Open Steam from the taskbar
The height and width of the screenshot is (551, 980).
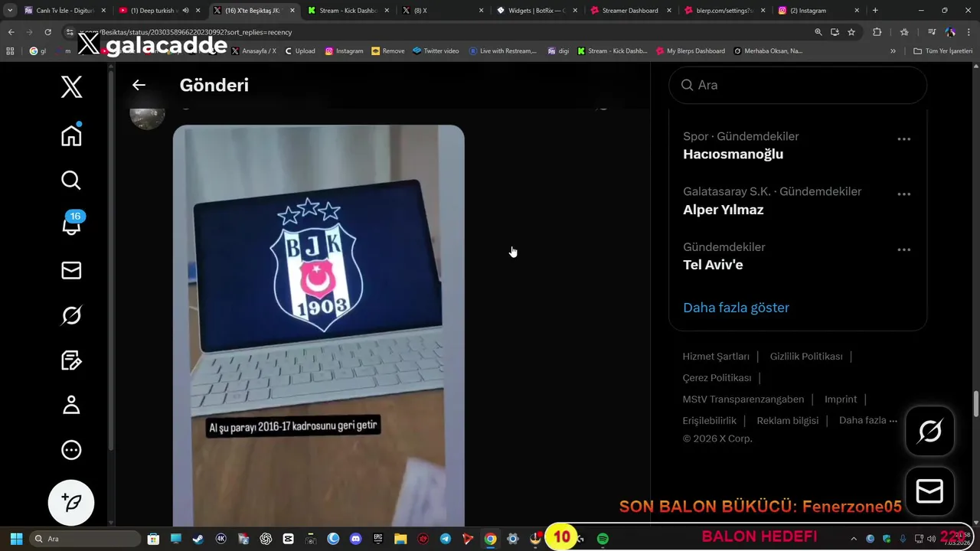pyautogui.click(x=198, y=539)
